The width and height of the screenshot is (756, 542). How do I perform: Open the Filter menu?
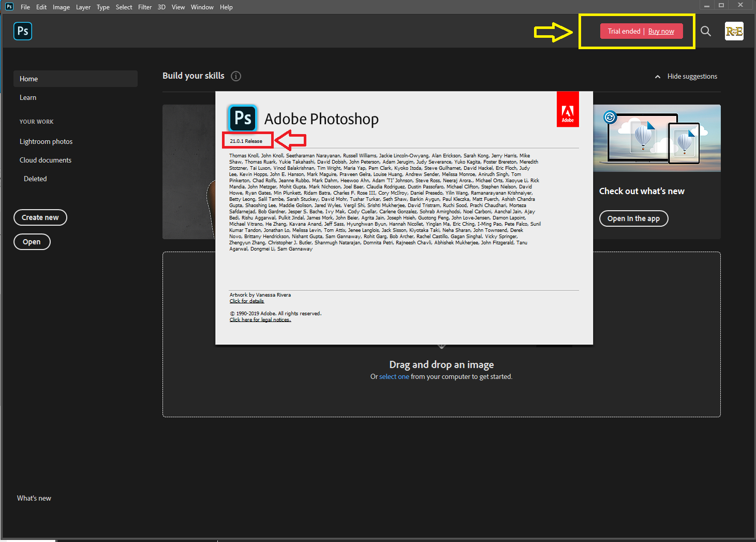point(145,7)
